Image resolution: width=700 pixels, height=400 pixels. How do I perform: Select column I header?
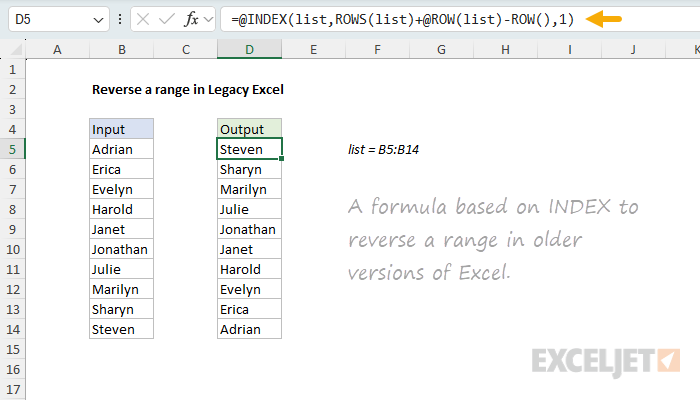(x=570, y=50)
